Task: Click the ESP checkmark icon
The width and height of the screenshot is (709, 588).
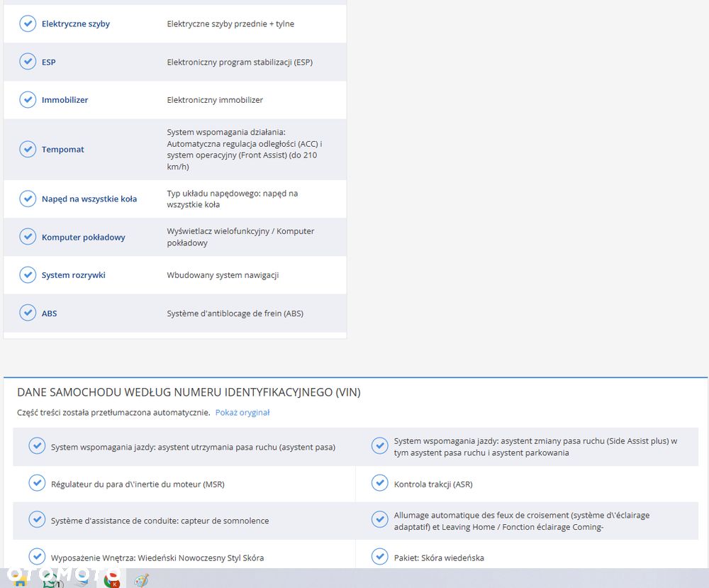Action: click(28, 62)
